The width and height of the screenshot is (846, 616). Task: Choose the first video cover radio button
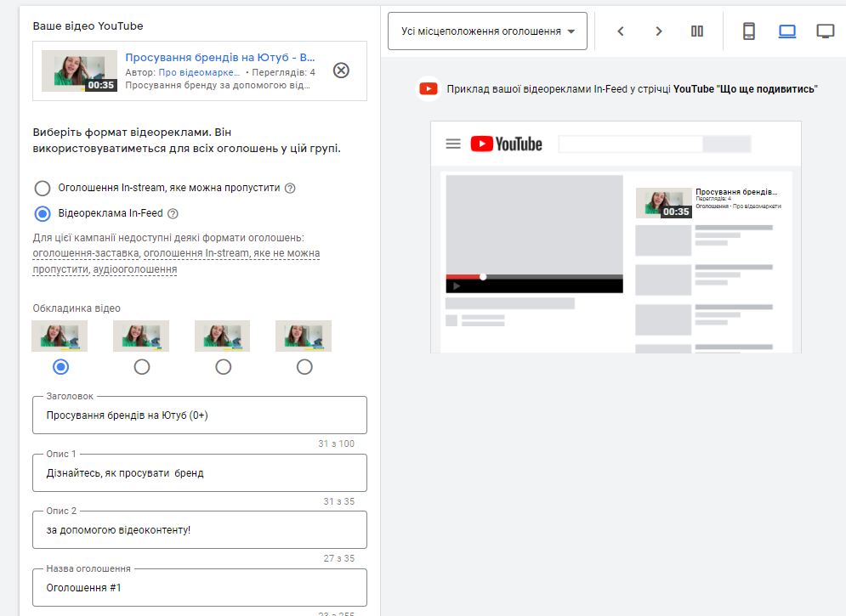tap(60, 367)
